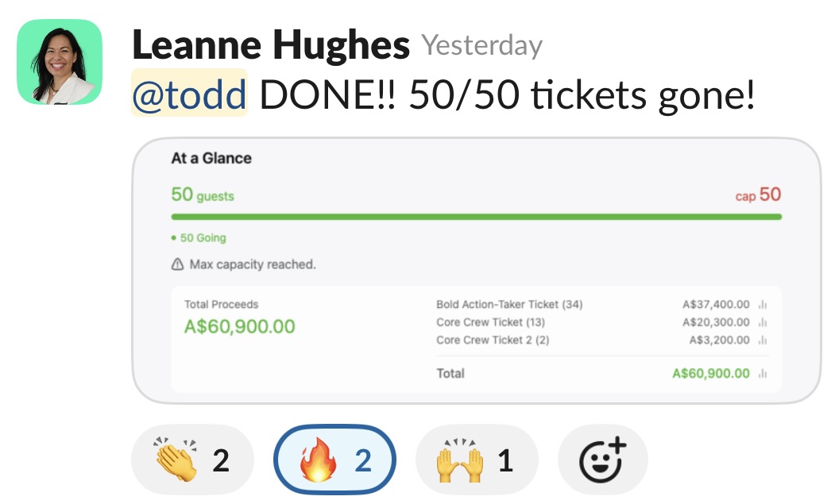Click the add reaction smiley icon

603,460
